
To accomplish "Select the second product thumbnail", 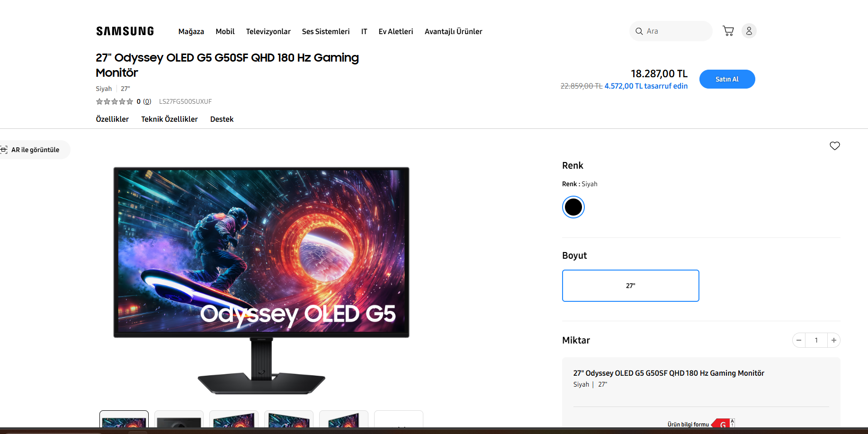I will tap(179, 419).
